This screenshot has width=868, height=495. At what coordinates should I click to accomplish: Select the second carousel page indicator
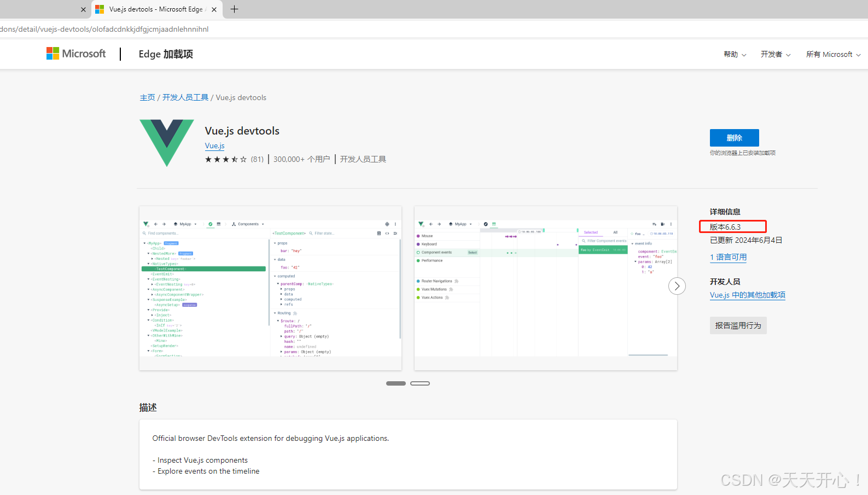(420, 383)
